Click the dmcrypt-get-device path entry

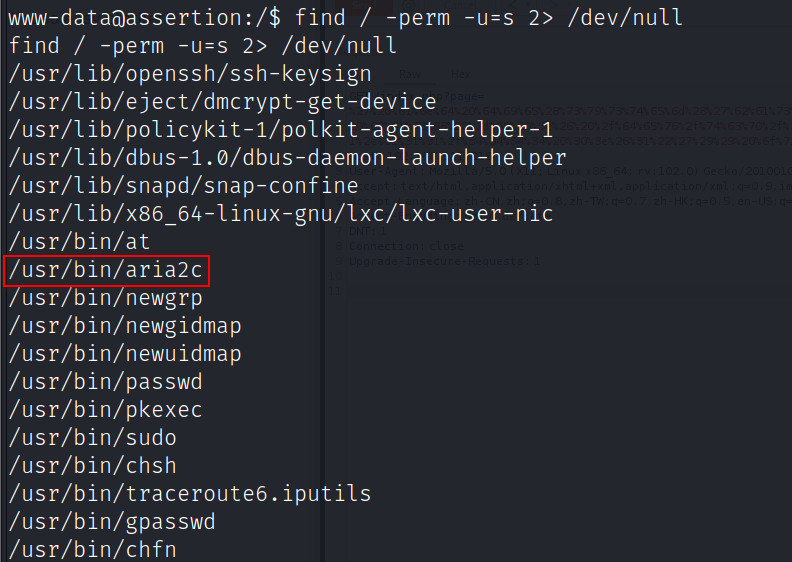pos(222,102)
